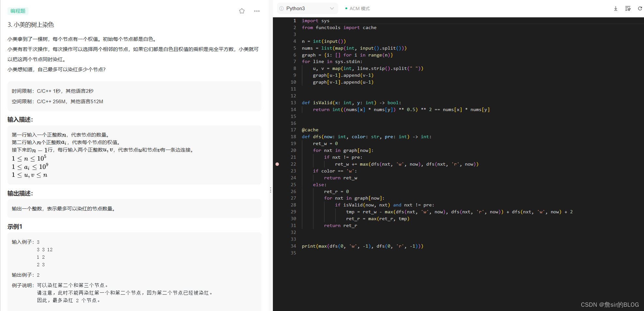Screen dimensions: 644x311
Task: Click the final print(max(dfs... line
Action: click(362, 246)
